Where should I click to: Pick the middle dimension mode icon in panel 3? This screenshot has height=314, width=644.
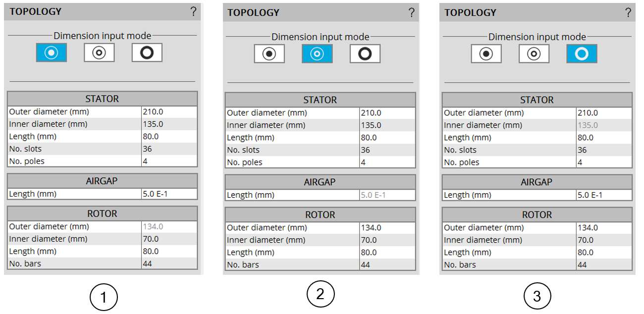[534, 53]
